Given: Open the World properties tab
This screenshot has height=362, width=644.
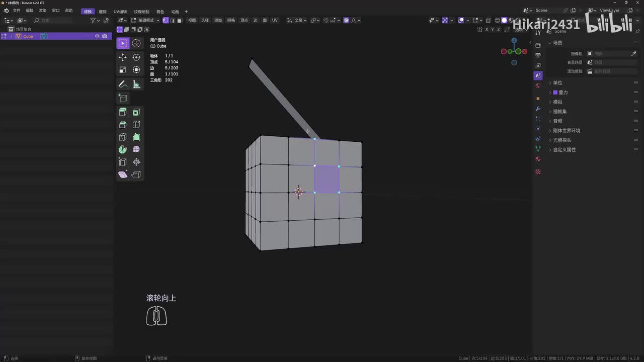Looking at the screenshot, I should pos(538,85).
